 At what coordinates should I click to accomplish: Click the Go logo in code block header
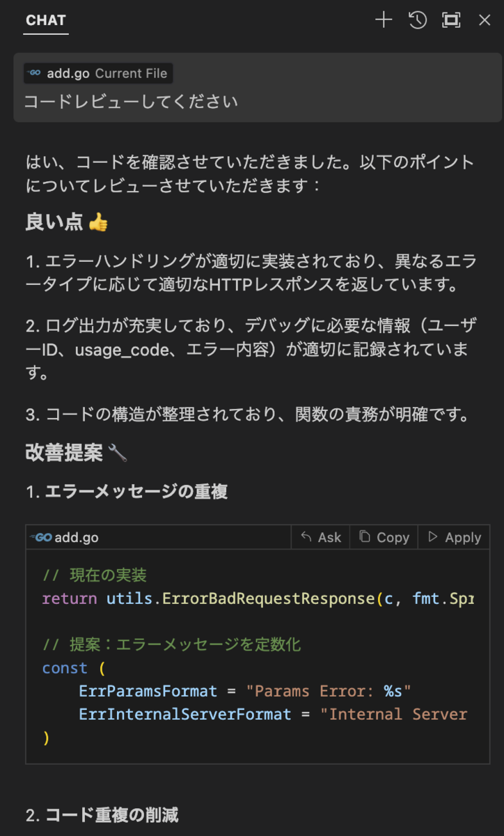(x=42, y=537)
